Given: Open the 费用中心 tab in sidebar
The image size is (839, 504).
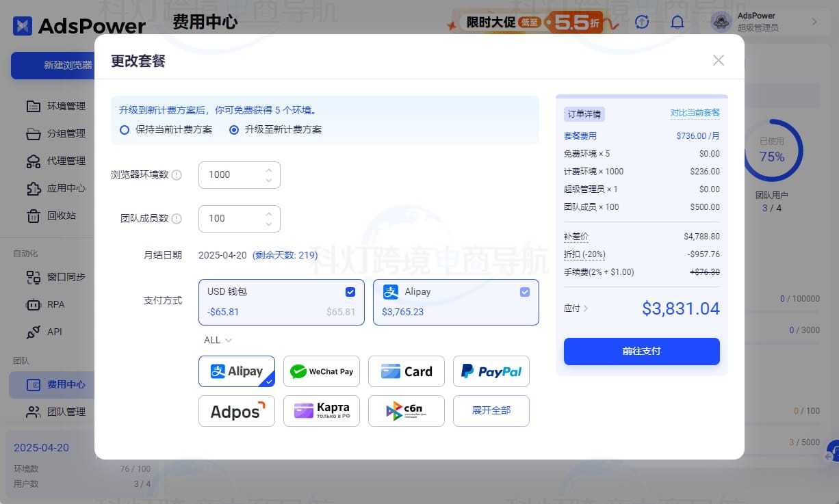Looking at the screenshot, I should pyautogui.click(x=63, y=384).
